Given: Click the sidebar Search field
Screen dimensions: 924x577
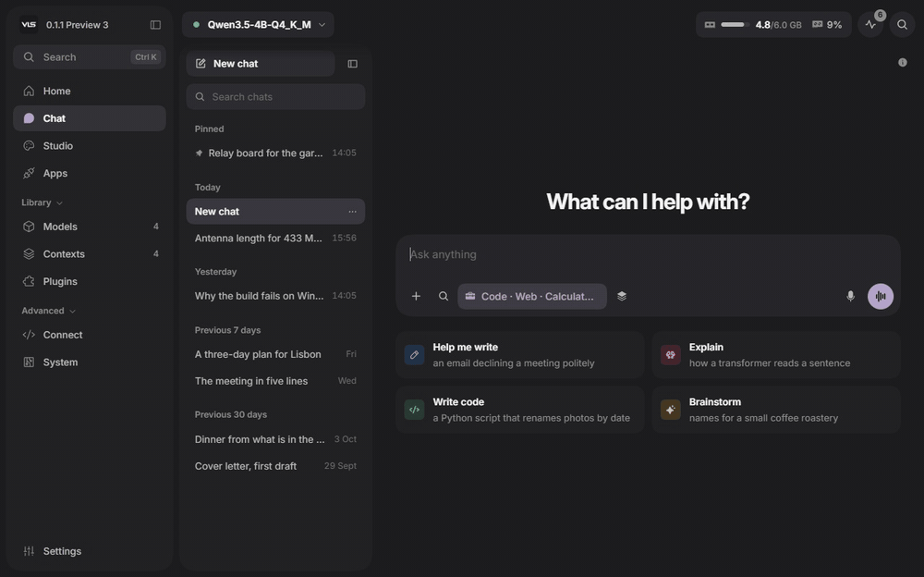Looking at the screenshot, I should [90, 57].
